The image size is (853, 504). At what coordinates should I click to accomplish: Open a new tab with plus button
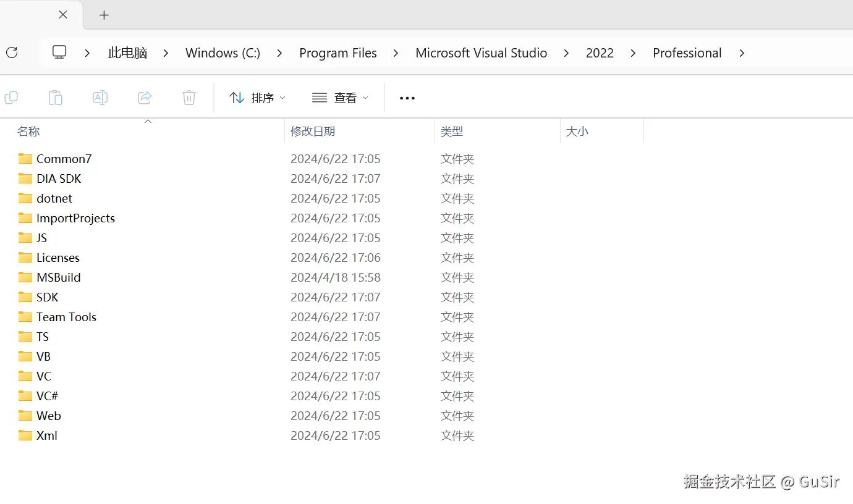104,15
